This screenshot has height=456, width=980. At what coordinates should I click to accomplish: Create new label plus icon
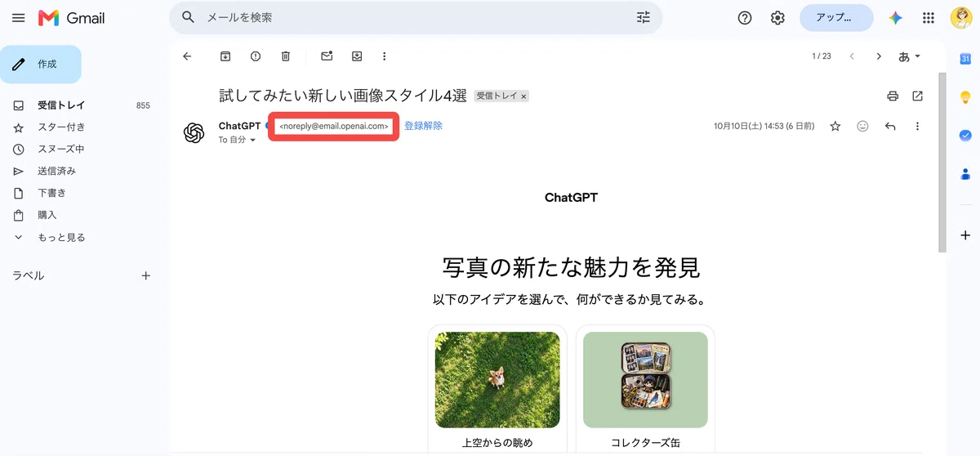(146, 275)
